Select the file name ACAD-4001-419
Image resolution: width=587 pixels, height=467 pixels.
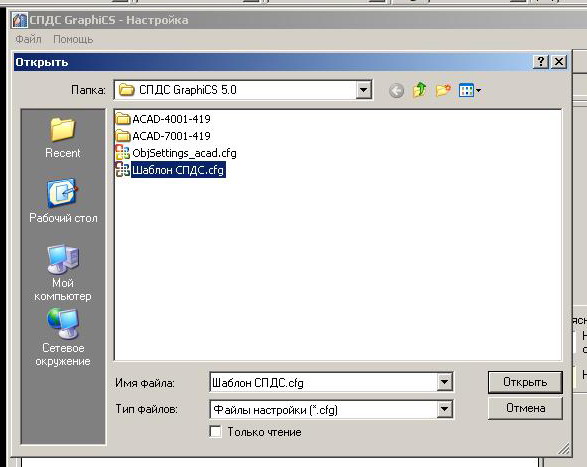[171, 119]
